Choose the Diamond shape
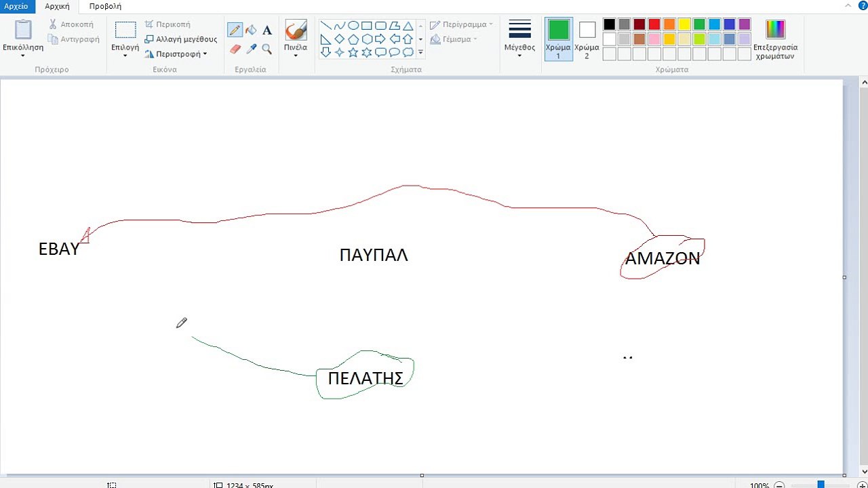This screenshot has width=868, height=488. (x=340, y=39)
